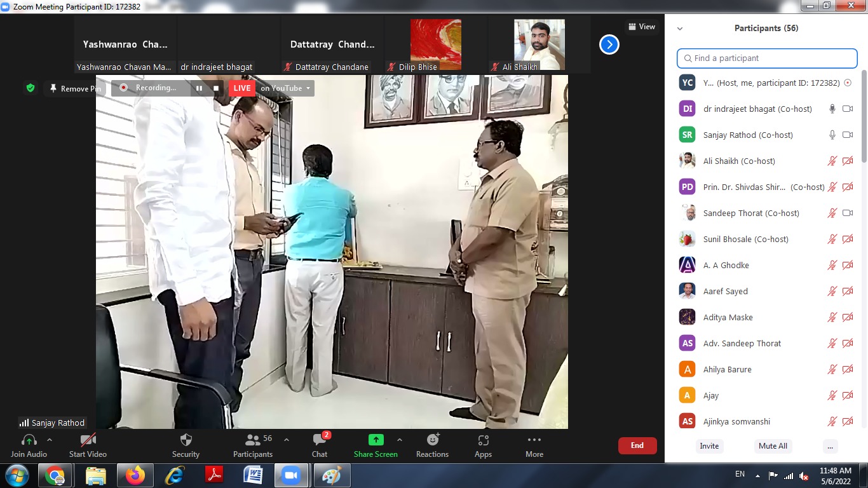
Task: Click the A. A Ghodke avatar icon
Action: tap(687, 265)
